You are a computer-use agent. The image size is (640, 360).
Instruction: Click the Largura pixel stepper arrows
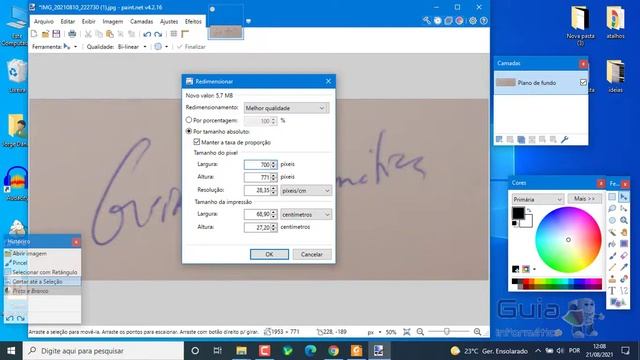point(274,164)
